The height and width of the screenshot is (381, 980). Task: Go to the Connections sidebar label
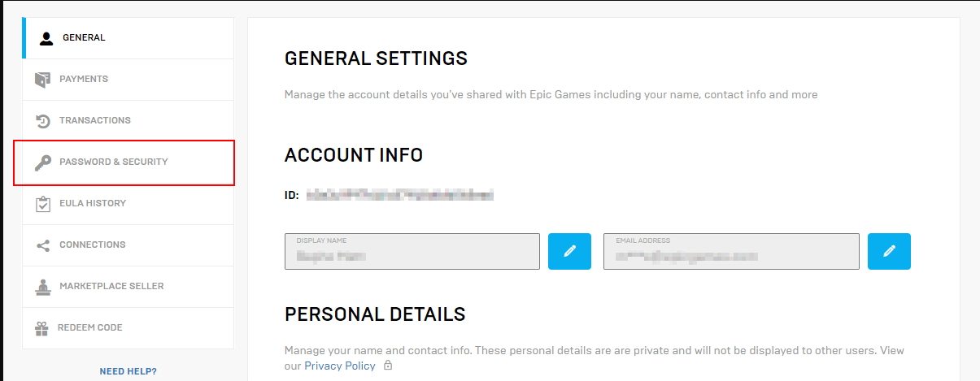coord(93,245)
